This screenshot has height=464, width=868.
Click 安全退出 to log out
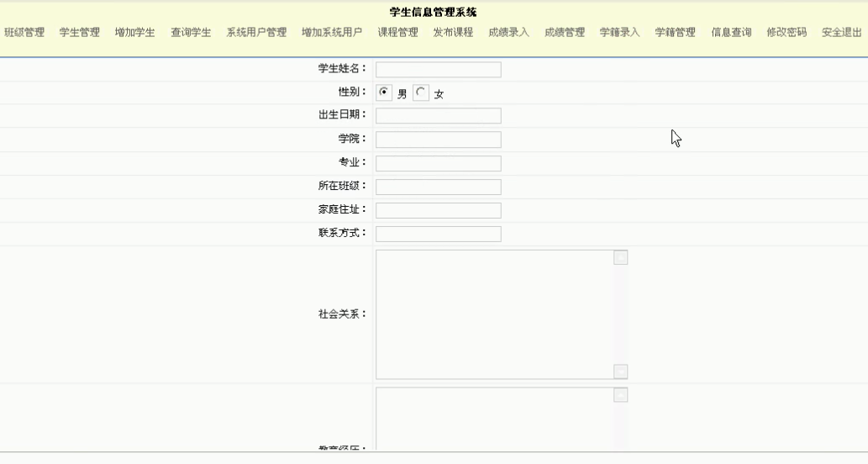click(x=842, y=32)
